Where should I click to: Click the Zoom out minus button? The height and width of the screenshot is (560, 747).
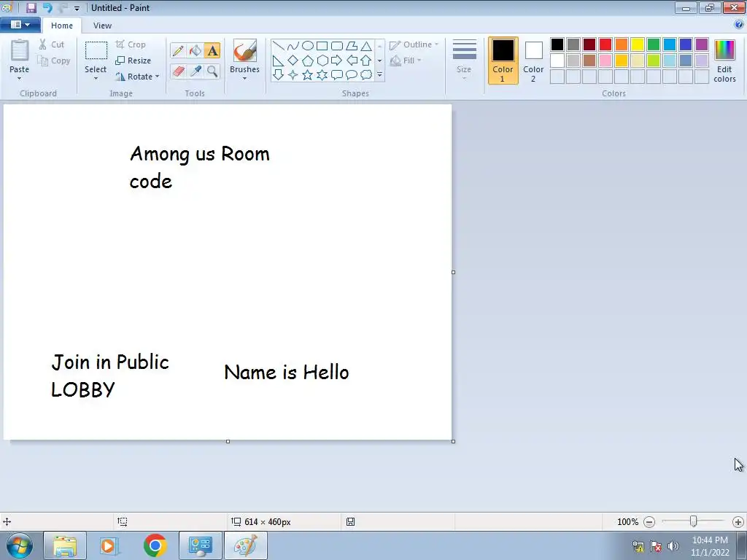coord(649,522)
